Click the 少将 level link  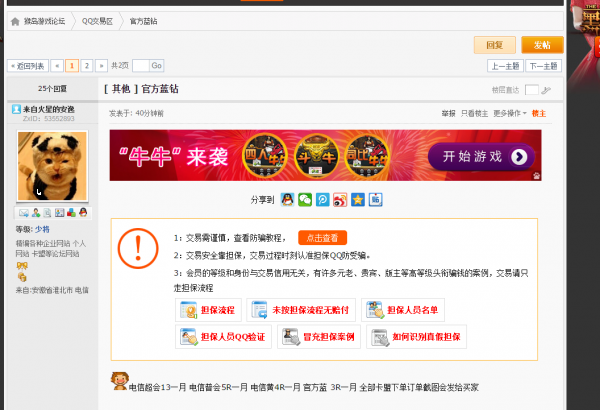42,229
